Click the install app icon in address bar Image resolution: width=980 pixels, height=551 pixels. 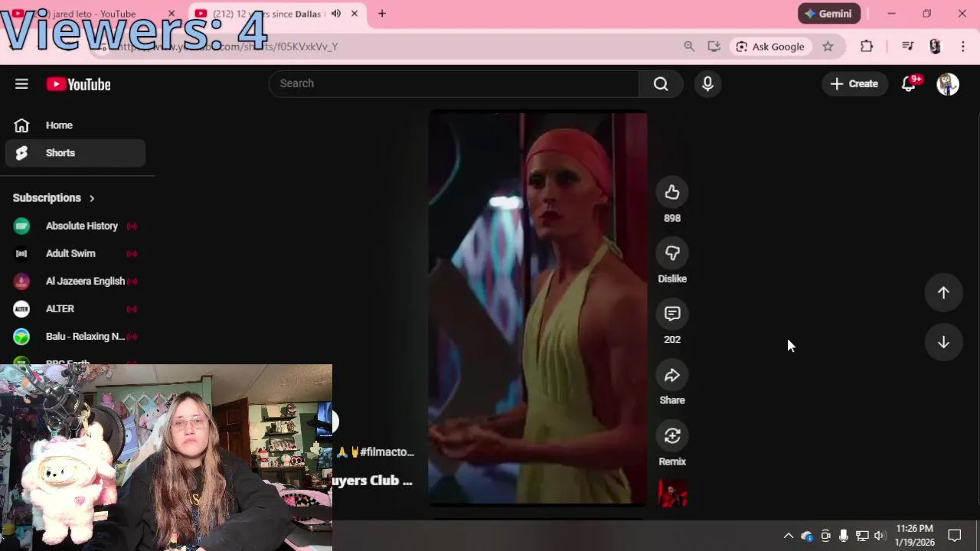(x=714, y=47)
